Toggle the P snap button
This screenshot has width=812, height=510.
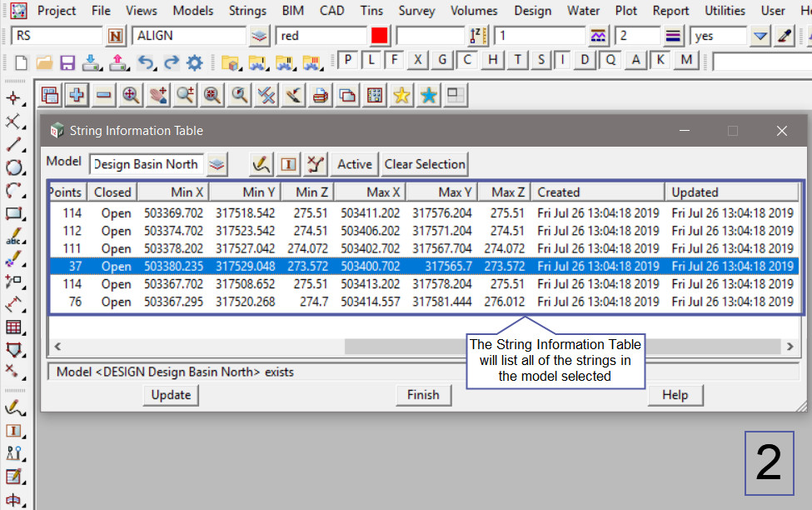pos(347,60)
